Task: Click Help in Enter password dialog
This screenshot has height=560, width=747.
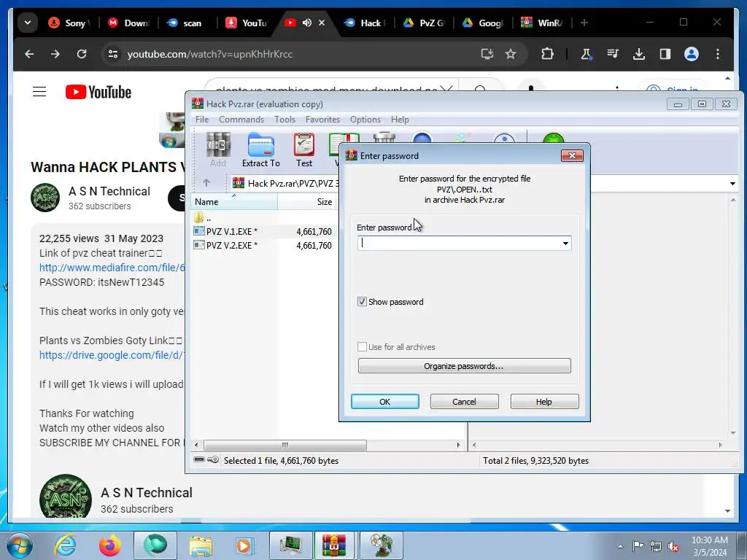Action: [544, 402]
